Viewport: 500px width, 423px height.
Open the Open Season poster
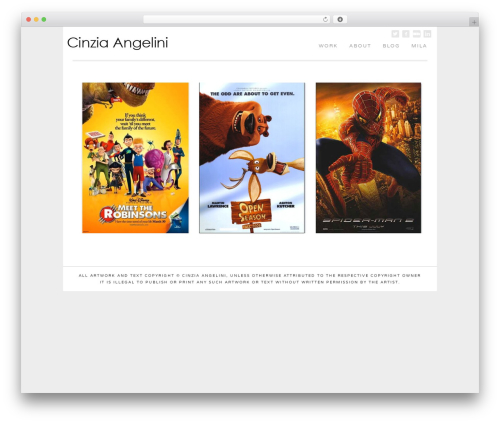[252, 158]
